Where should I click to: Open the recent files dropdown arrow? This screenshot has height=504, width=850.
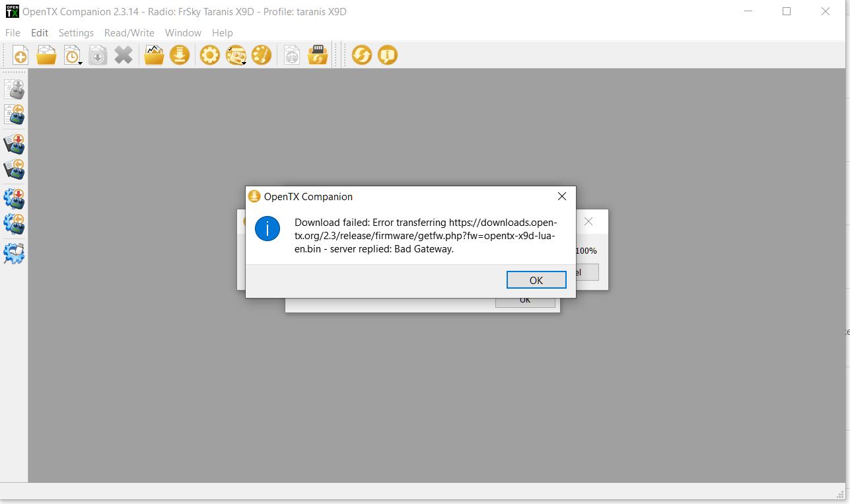coord(81,63)
